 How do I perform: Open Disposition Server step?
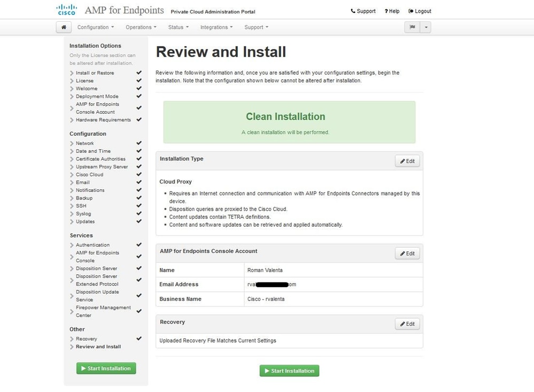click(x=96, y=268)
